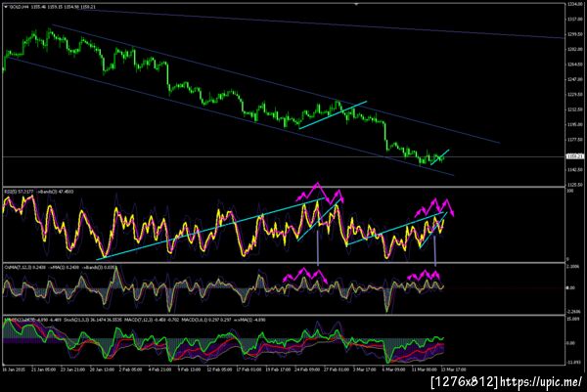The height and width of the screenshot is (392, 587).
Task: Select the upper descending channel line
Action: click(x=276, y=84)
